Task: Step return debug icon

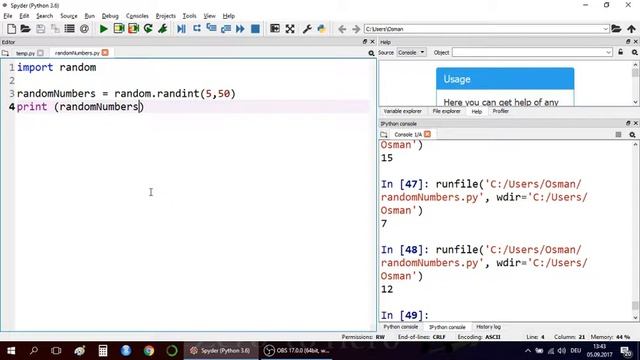Action: point(226,29)
